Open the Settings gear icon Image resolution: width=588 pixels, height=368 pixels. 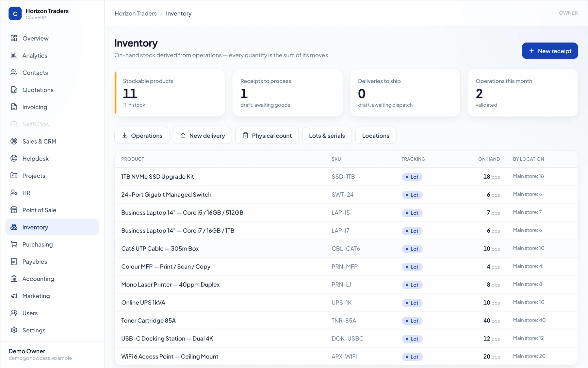coord(14,330)
